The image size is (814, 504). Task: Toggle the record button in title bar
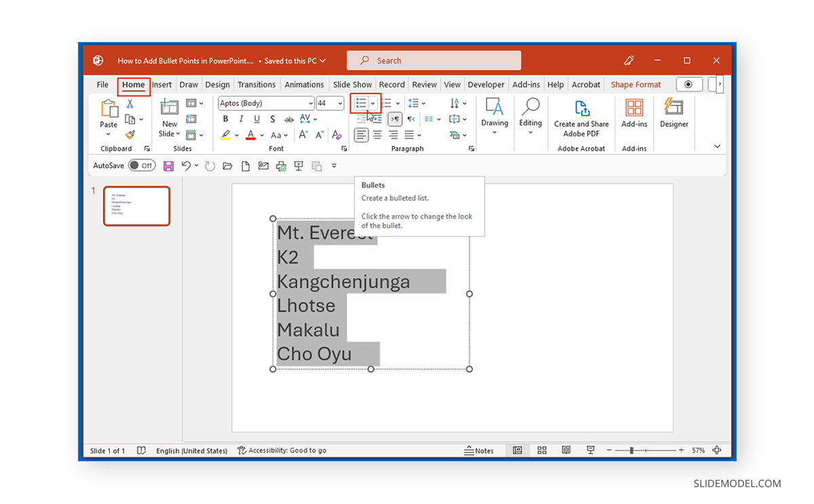689,84
